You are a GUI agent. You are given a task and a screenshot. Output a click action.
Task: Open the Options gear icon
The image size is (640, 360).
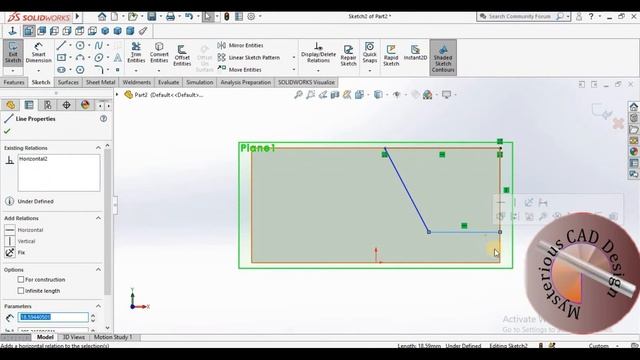(x=251, y=16)
